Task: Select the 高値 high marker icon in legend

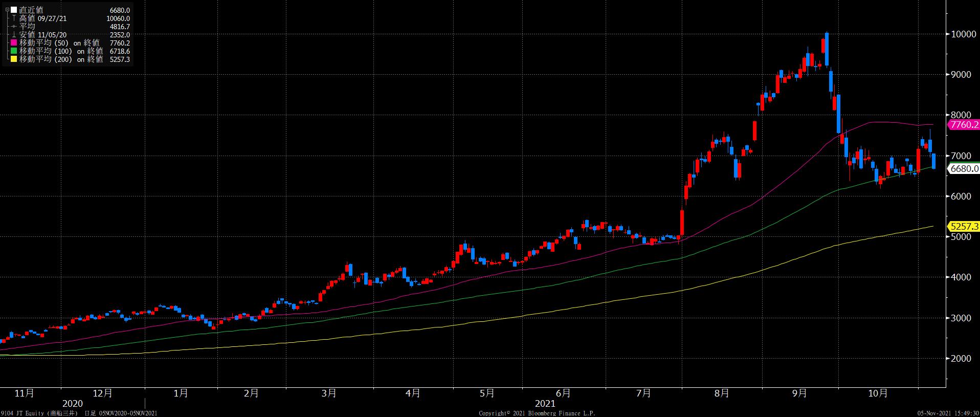Action: pyautogui.click(x=14, y=18)
